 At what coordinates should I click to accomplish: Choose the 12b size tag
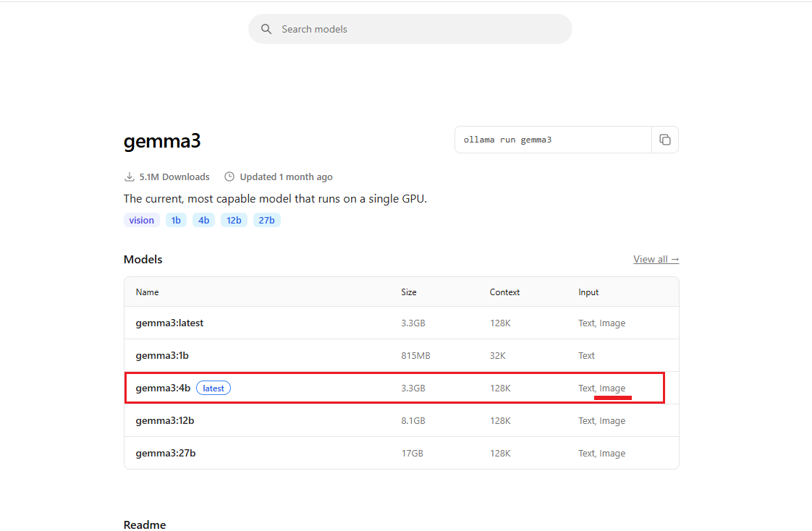(234, 221)
